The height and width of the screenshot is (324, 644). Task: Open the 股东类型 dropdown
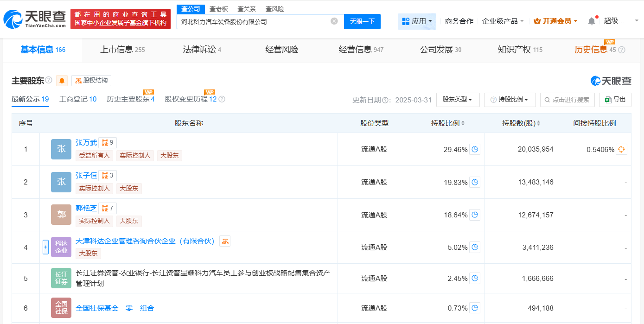[458, 99]
